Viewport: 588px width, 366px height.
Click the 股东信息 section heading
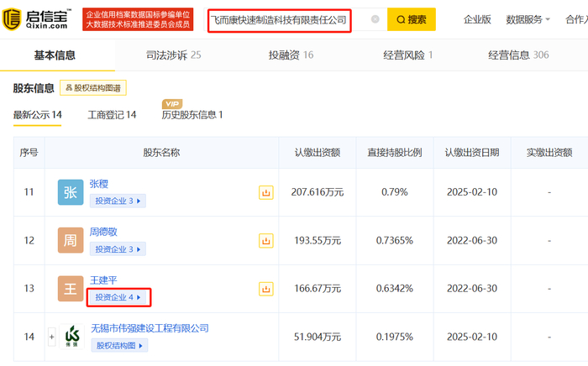pyautogui.click(x=34, y=88)
